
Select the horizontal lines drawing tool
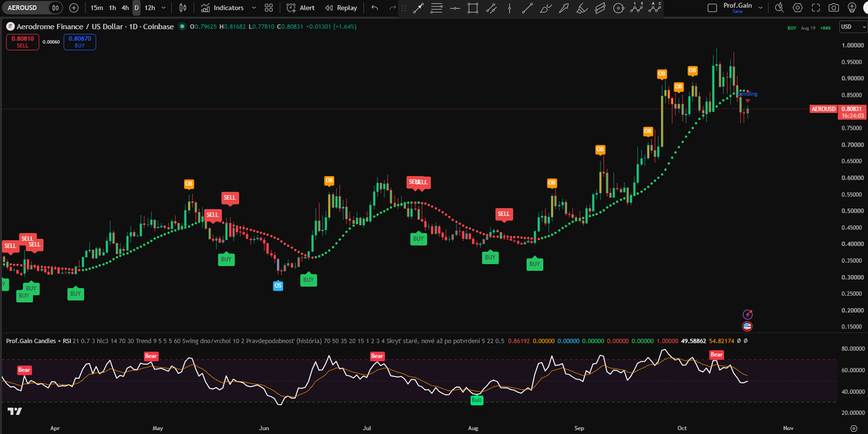[x=436, y=8]
